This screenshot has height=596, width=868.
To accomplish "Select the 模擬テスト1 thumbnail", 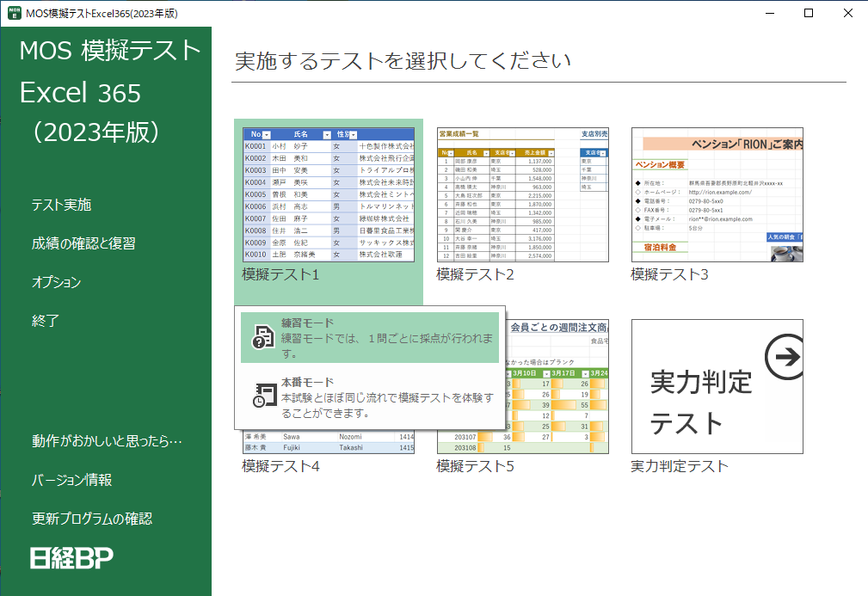I will coord(329,194).
